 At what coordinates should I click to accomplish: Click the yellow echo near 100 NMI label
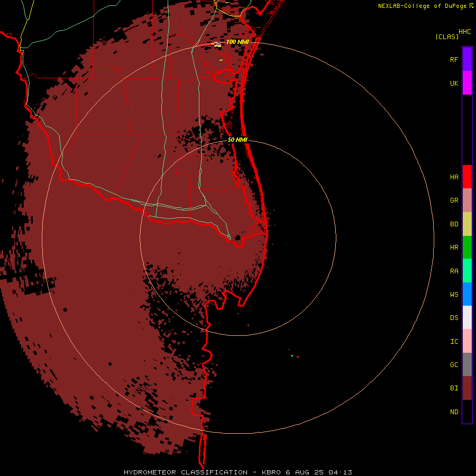218,45
